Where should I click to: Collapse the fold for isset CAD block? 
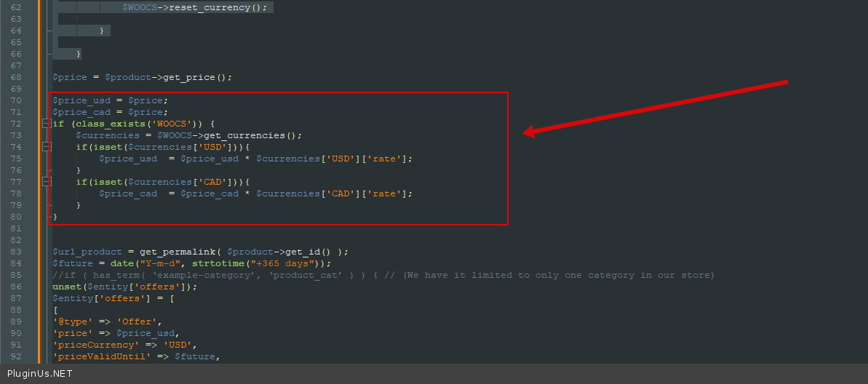tap(47, 182)
